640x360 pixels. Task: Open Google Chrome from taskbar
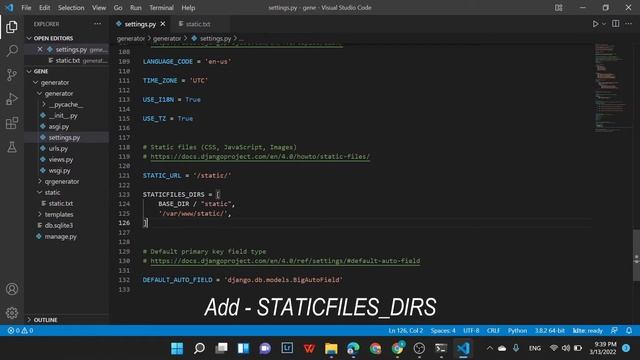(375, 348)
